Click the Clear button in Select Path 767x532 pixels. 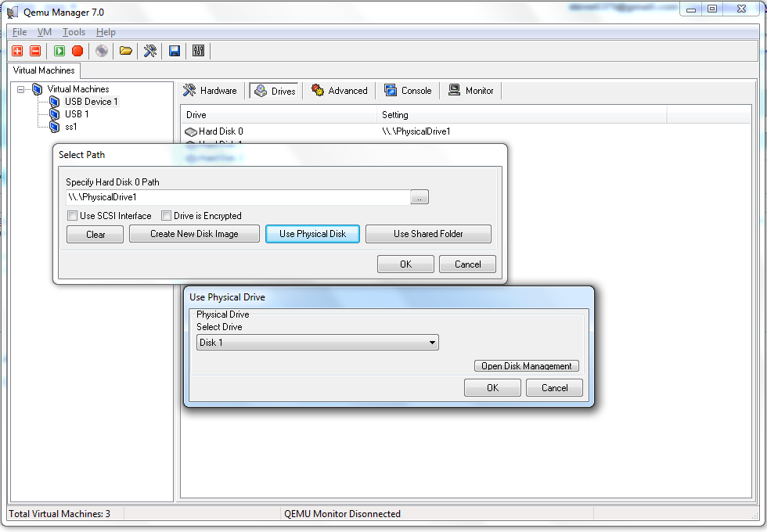[95, 234]
